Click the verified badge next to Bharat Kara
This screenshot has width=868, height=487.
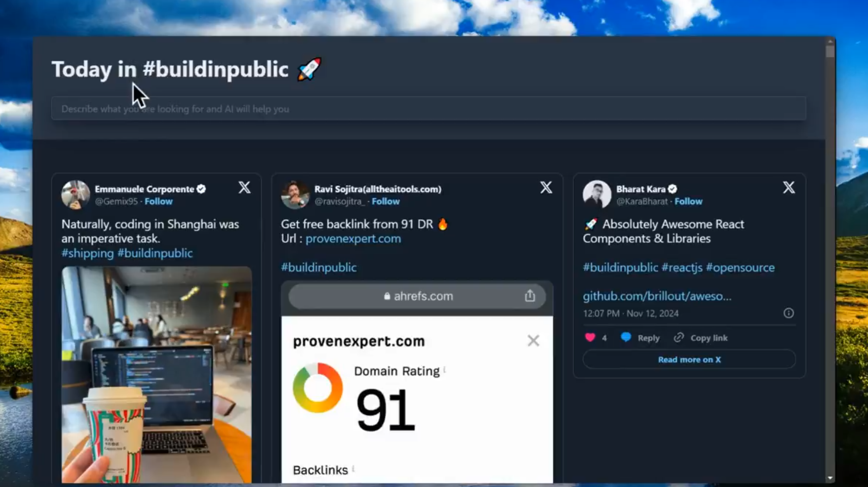(x=672, y=189)
